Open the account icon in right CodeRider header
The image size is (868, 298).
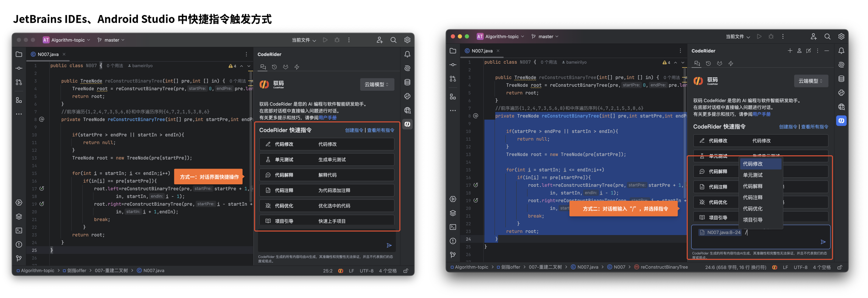pyautogui.click(x=799, y=51)
